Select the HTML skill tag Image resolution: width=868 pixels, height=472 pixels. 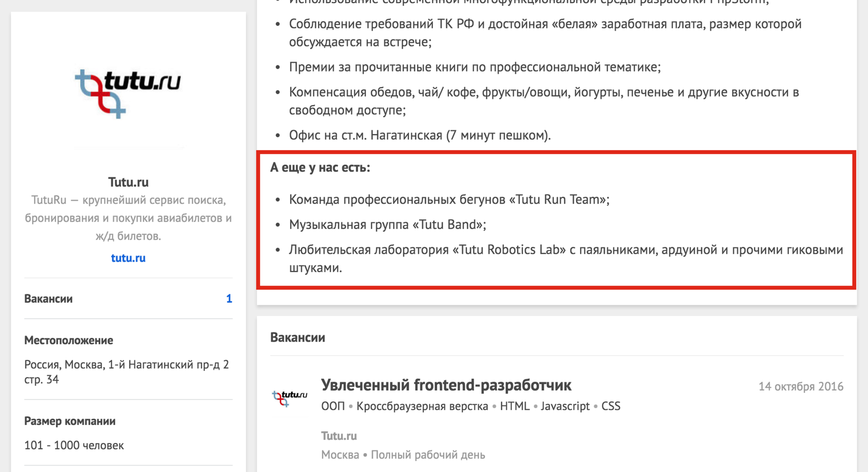(x=514, y=406)
